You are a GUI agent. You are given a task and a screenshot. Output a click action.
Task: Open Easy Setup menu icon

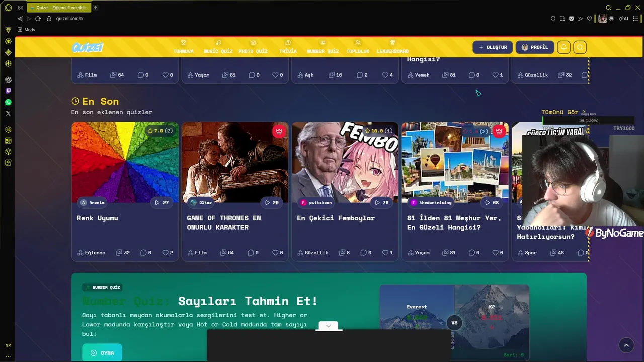[x=635, y=19]
